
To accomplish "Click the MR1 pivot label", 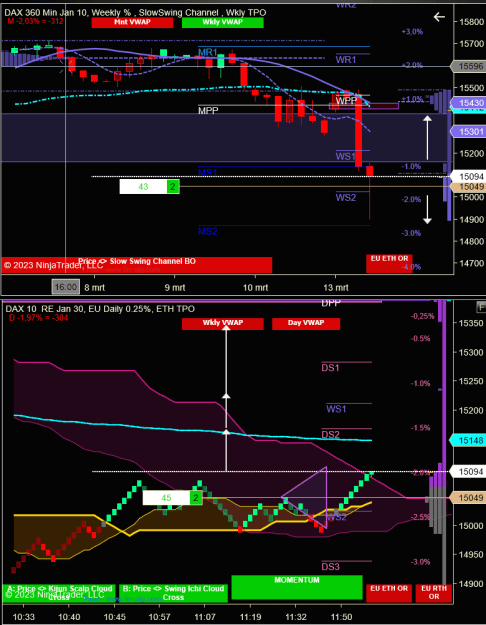I will (x=208, y=52).
